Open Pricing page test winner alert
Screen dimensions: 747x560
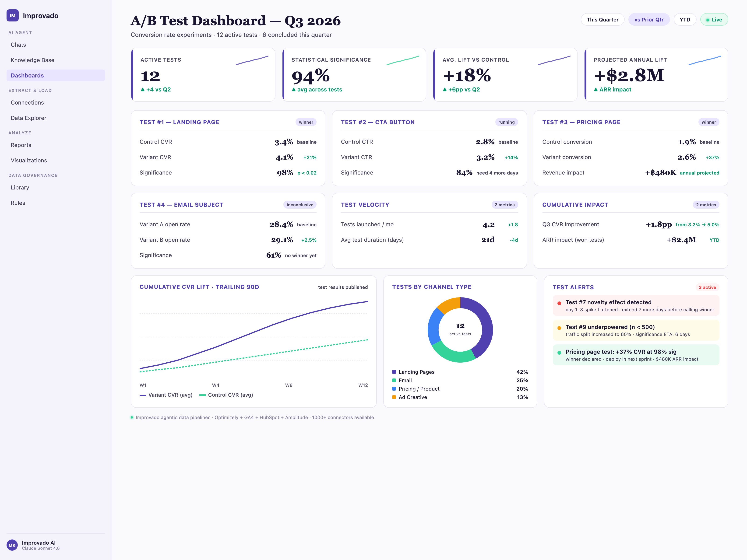tap(636, 355)
